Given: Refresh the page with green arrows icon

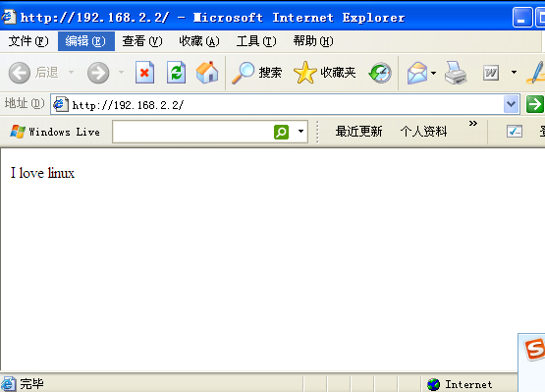Looking at the screenshot, I should click(x=176, y=73).
